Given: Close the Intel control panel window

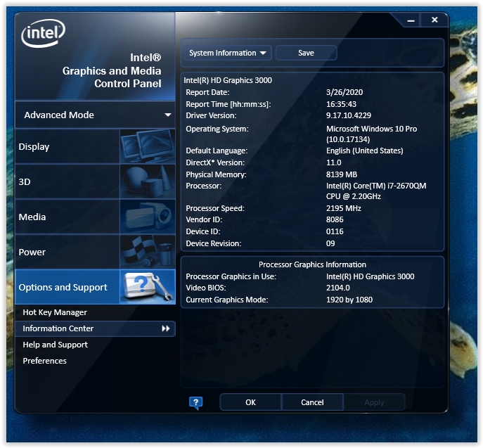Looking at the screenshot, I should (434, 20).
